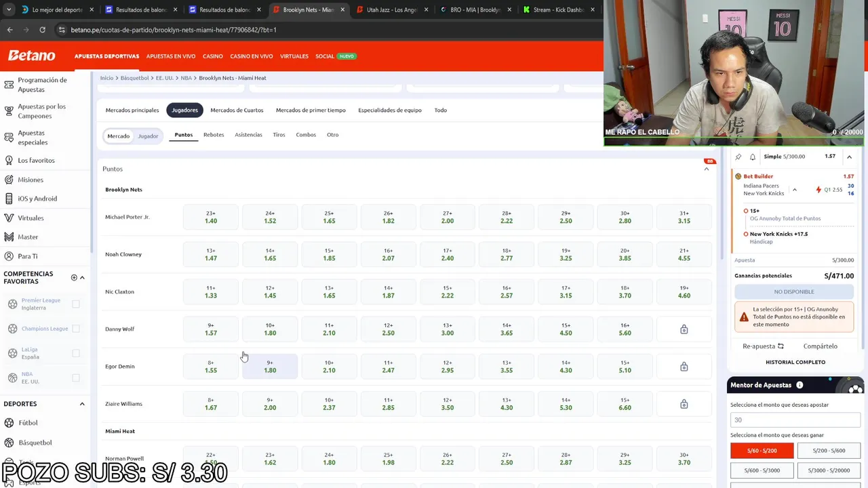The image size is (868, 488).
Task: Select the Jugadores markets tab
Action: 184,110
